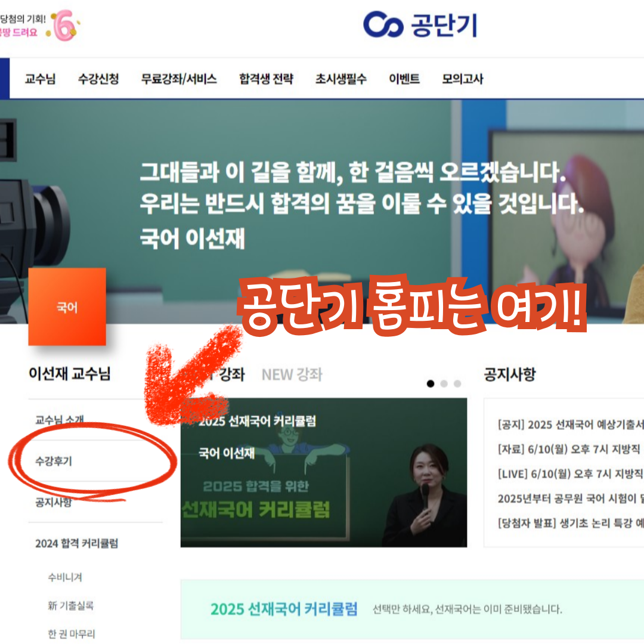Click the 이선재 교수님 sidebar heading

point(69,373)
